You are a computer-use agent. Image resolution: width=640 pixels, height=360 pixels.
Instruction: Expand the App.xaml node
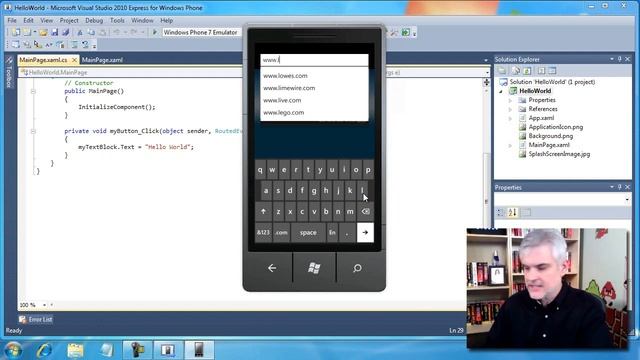(x=510, y=118)
